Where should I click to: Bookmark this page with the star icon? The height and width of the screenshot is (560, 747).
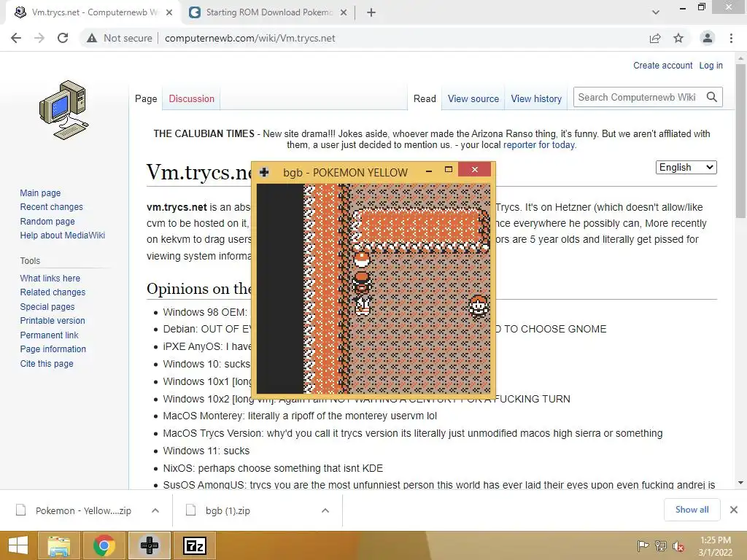678,38
